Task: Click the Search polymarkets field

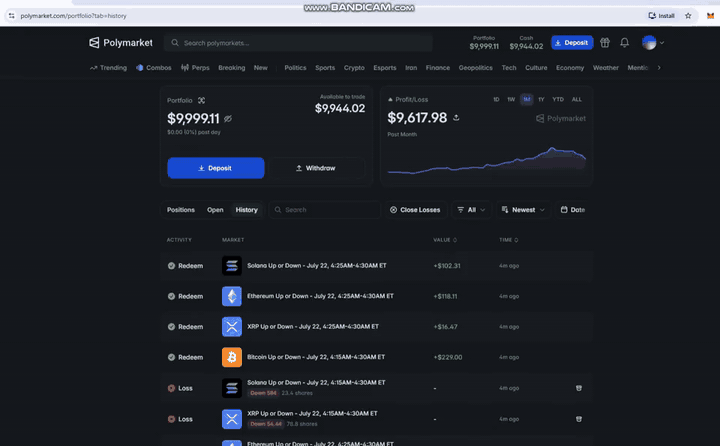Action: [x=298, y=43]
